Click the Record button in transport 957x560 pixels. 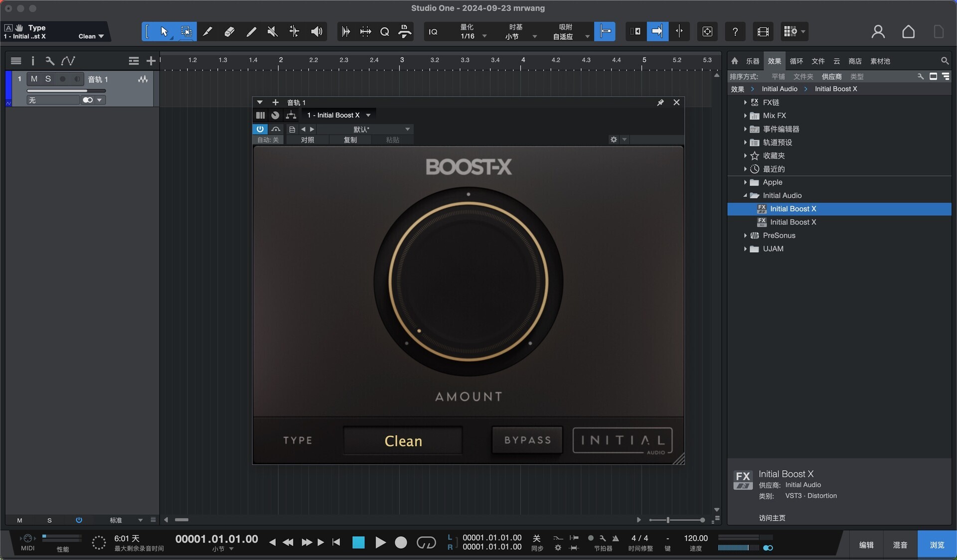[401, 542]
